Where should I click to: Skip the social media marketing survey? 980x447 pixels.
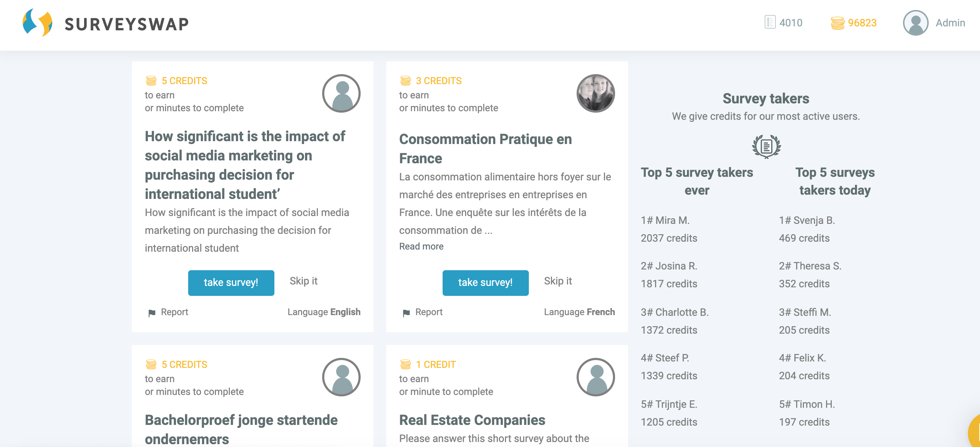303,281
